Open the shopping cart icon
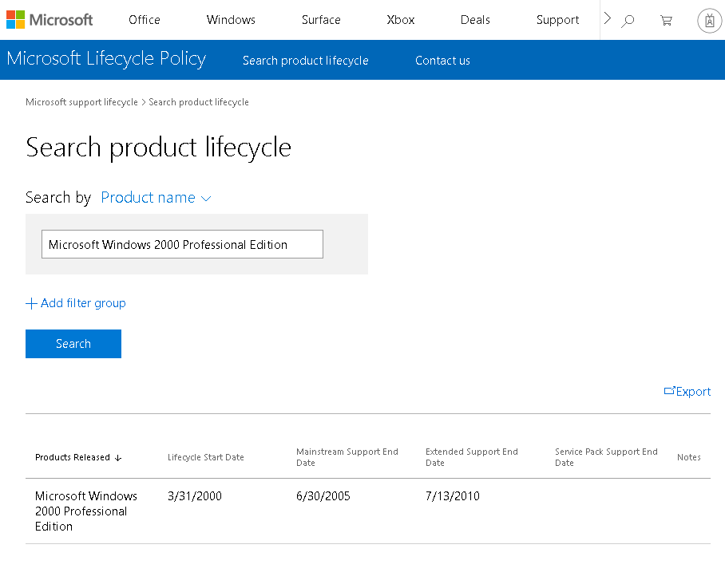Image resolution: width=725 pixels, height=588 pixels. (x=666, y=21)
